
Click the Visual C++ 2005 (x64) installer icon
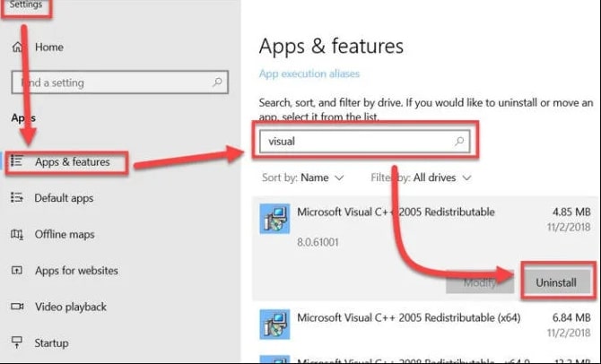[274, 325]
